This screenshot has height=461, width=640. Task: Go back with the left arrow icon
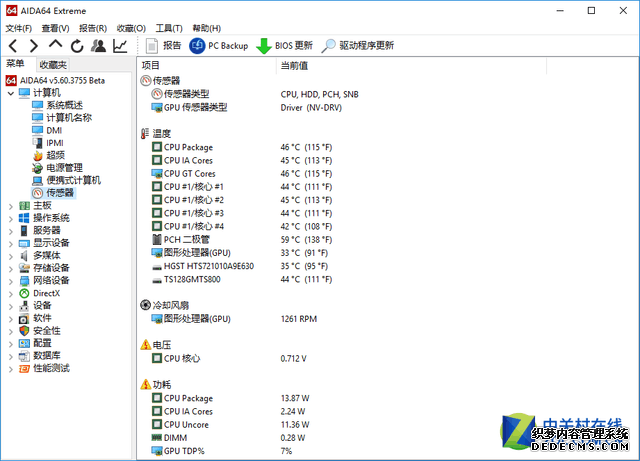(x=13, y=46)
